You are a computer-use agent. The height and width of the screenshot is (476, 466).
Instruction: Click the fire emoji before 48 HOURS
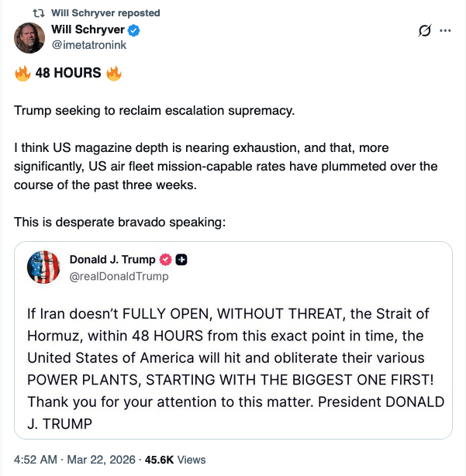pyautogui.click(x=22, y=74)
